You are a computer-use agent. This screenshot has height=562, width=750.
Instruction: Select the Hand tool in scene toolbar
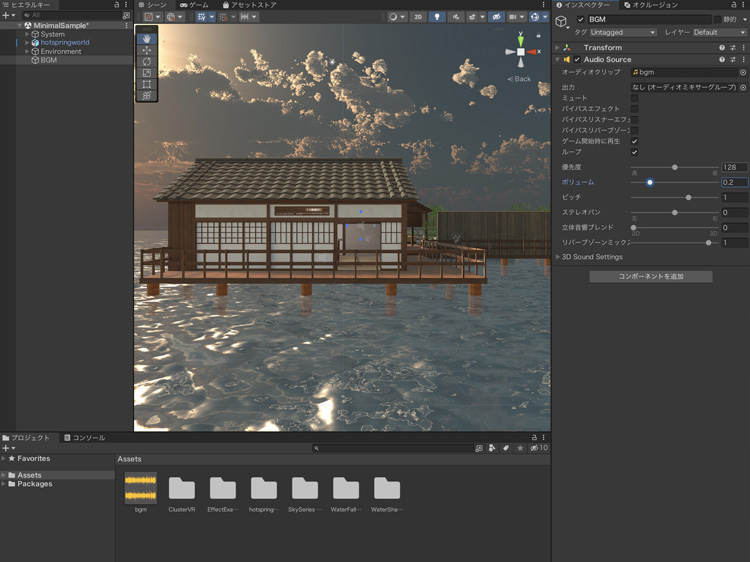147,39
